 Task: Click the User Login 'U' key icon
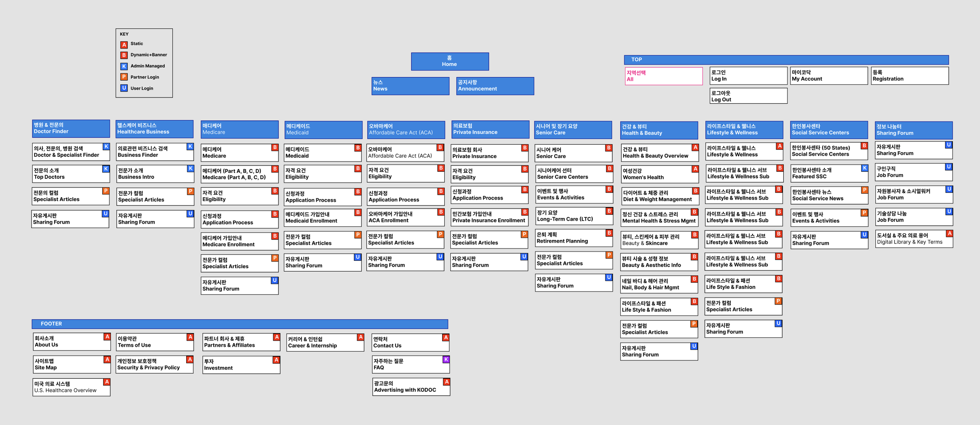(124, 88)
